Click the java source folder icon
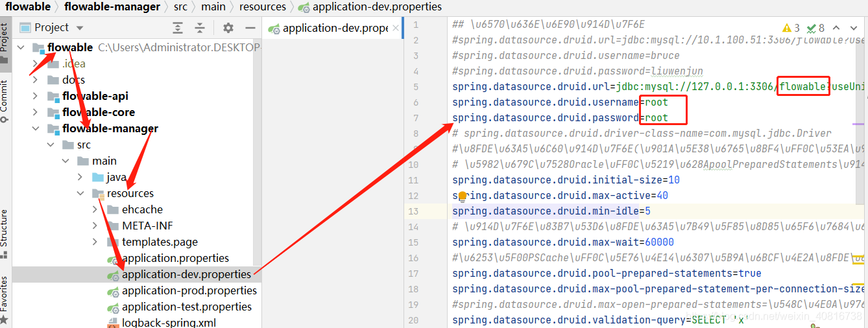 click(x=98, y=177)
